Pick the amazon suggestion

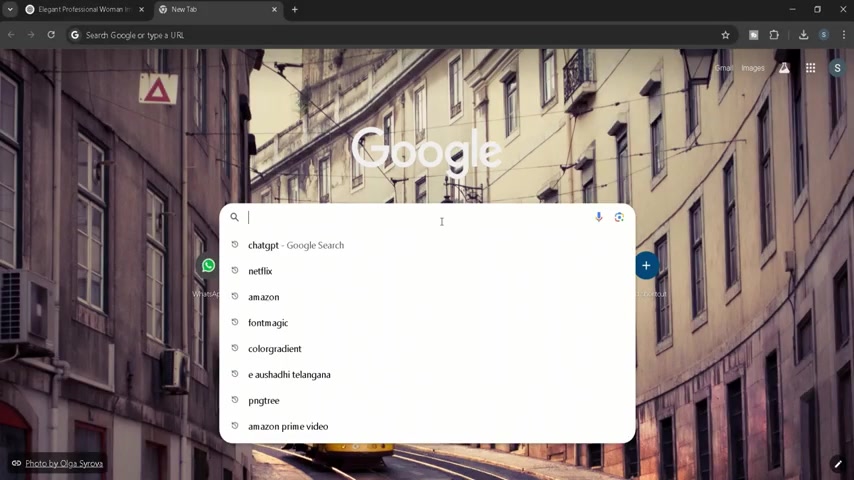click(427, 297)
